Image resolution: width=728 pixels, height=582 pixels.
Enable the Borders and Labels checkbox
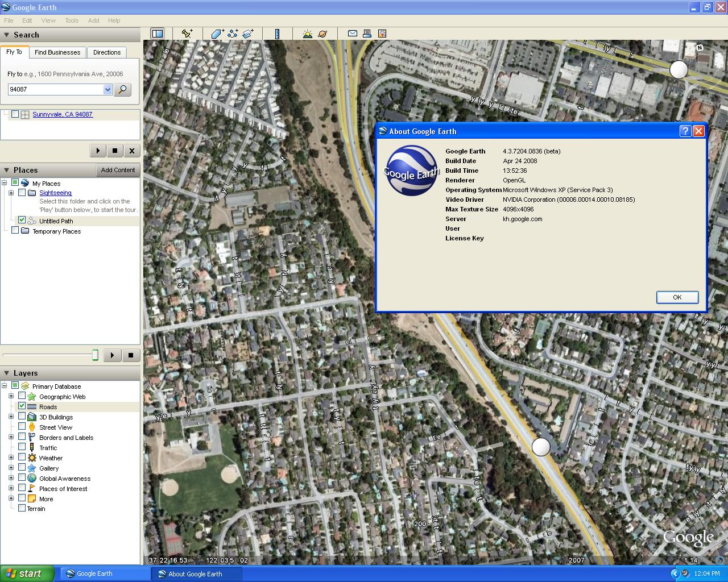22,437
